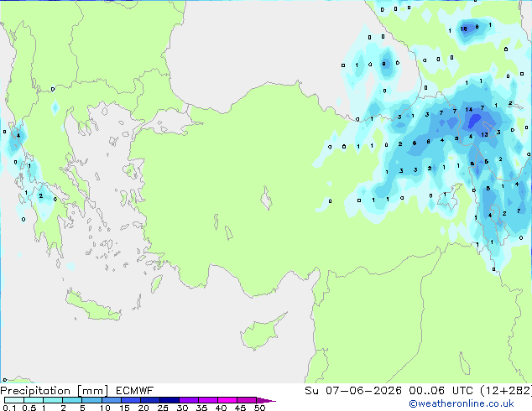532x411 pixels.
Task: Click the violet swatch between 30 and 35
Action: (188, 400)
